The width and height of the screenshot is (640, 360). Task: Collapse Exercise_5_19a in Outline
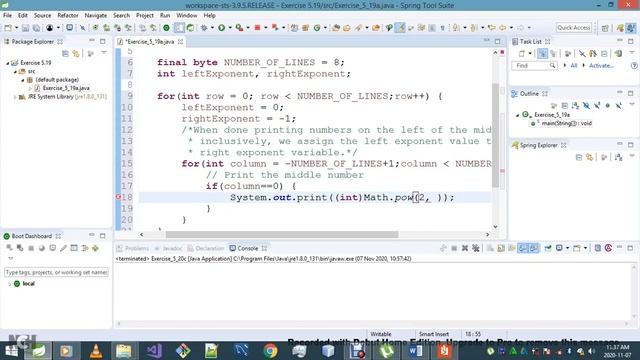pos(517,115)
